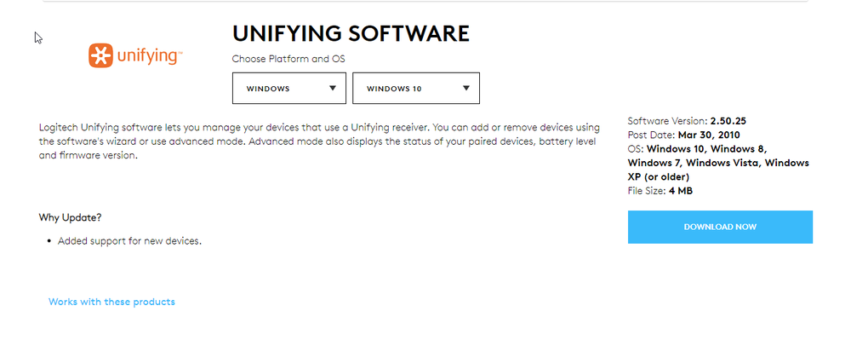Image resolution: width=868 pixels, height=340 pixels.
Task: Click the Post Date Mar 30, 2010
Action: click(x=683, y=135)
